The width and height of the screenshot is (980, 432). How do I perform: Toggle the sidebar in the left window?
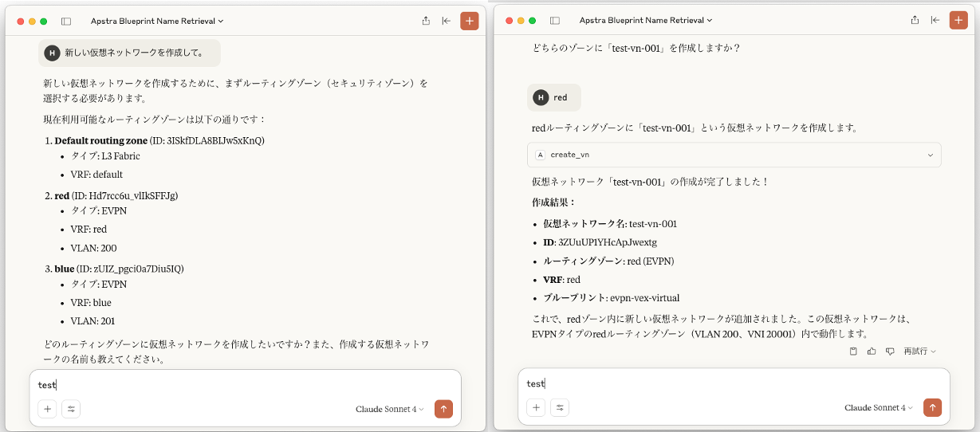pos(66,22)
